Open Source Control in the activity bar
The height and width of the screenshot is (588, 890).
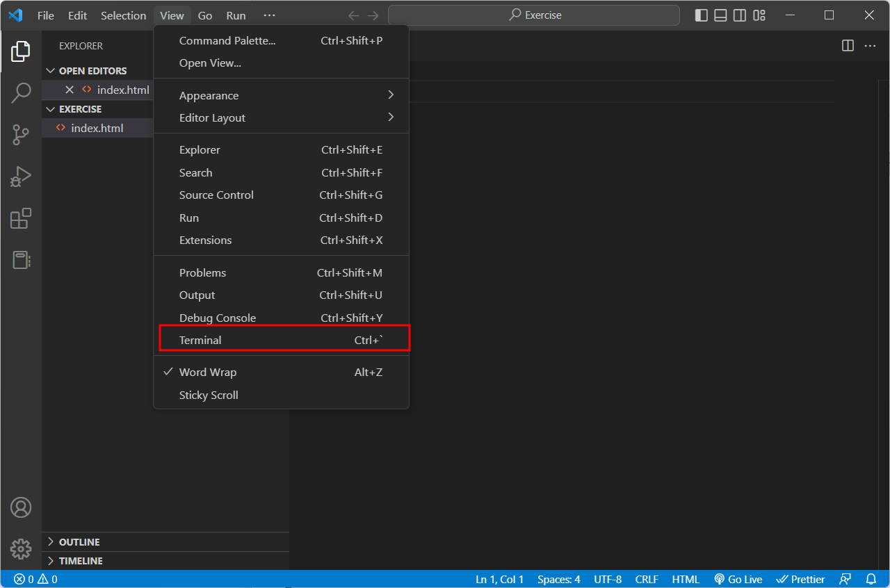[21, 135]
